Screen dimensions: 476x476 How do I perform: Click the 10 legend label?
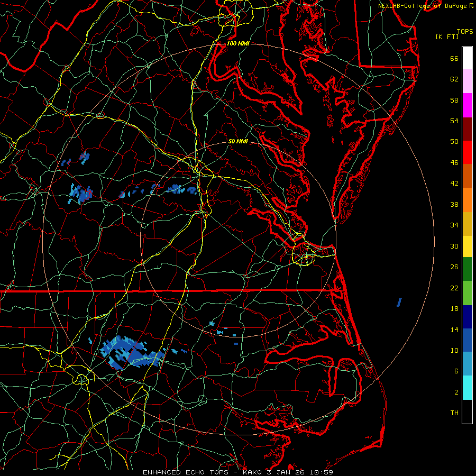point(454,350)
